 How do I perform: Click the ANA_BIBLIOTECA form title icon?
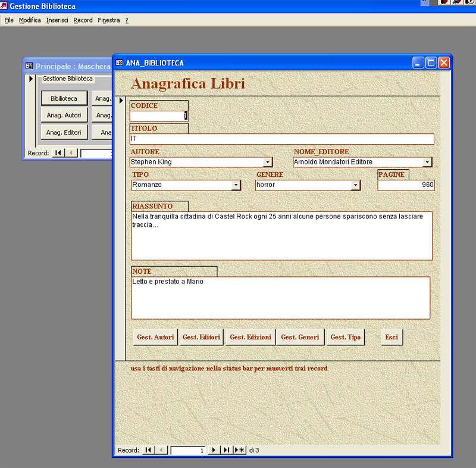(x=120, y=63)
